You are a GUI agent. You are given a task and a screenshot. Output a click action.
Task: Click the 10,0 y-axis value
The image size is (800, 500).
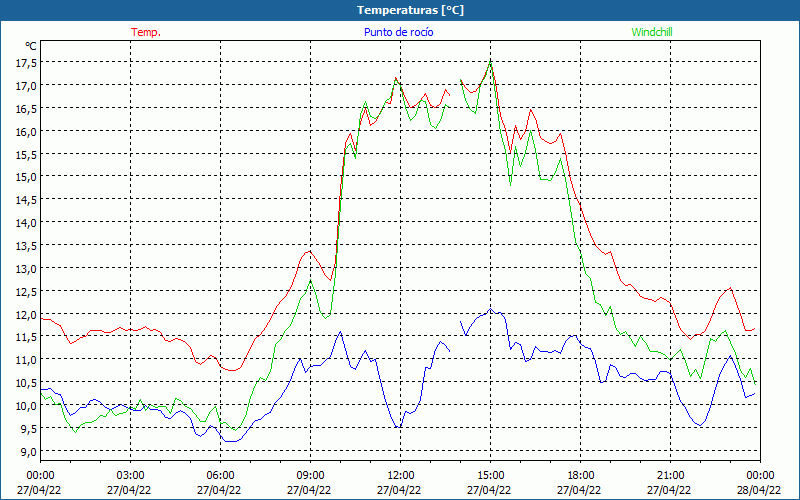coord(27,406)
